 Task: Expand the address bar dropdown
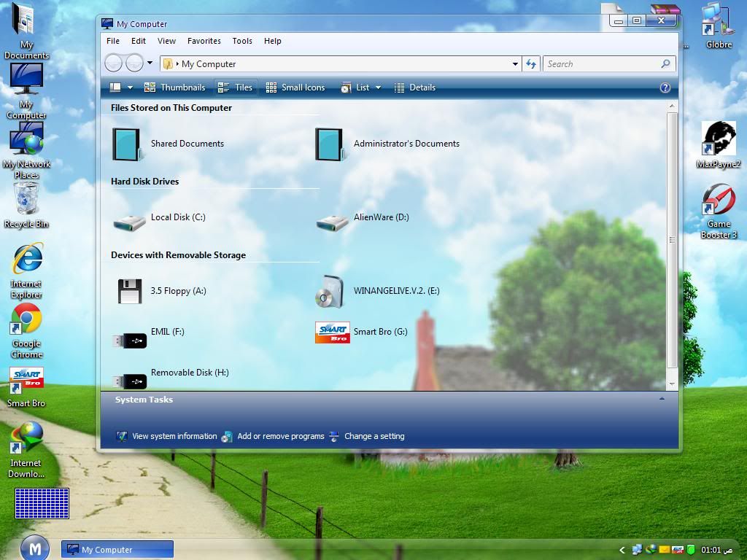(515, 64)
